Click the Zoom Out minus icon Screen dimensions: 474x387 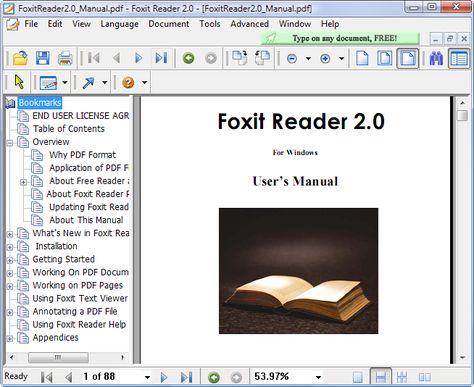292,59
